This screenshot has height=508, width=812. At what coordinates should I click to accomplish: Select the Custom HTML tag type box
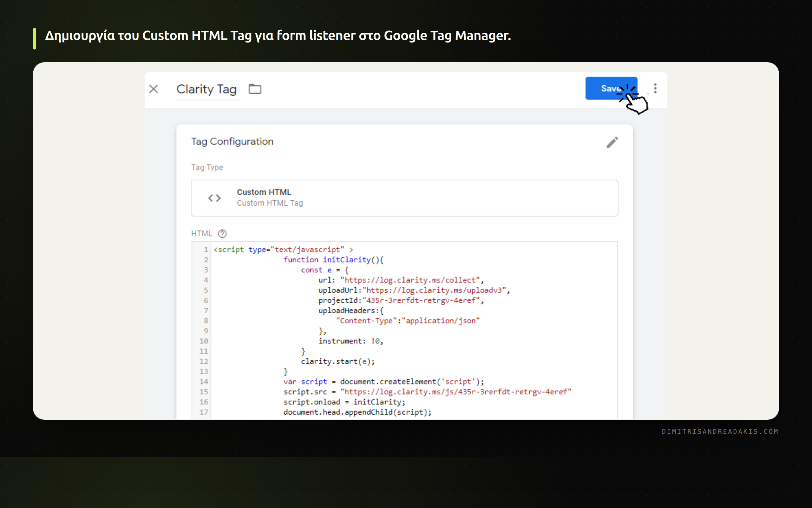tap(404, 198)
